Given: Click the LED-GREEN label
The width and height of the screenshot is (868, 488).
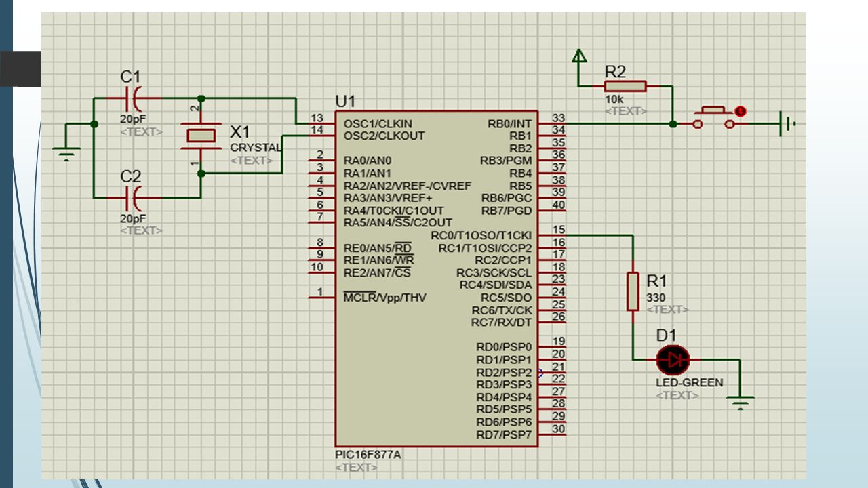Looking at the screenshot, I should 690,382.
